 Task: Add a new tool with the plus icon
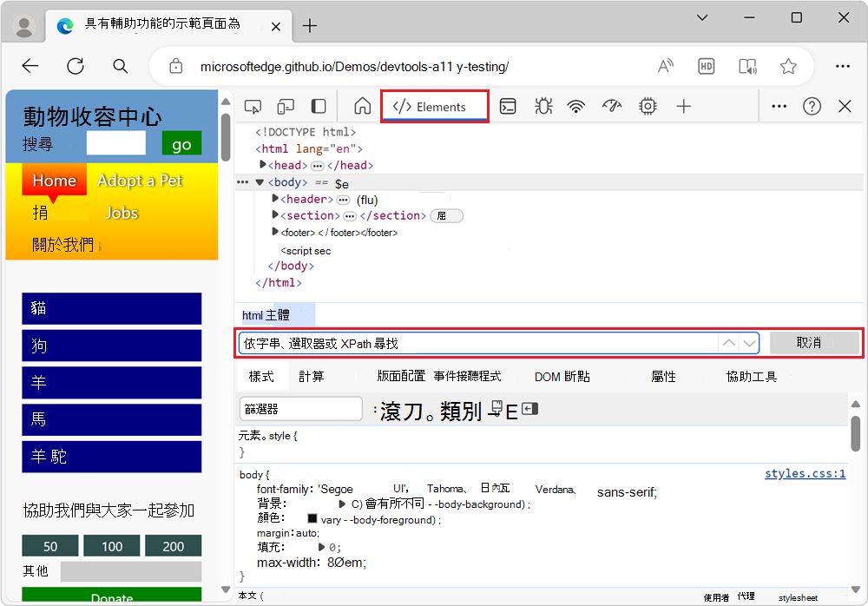coord(684,106)
